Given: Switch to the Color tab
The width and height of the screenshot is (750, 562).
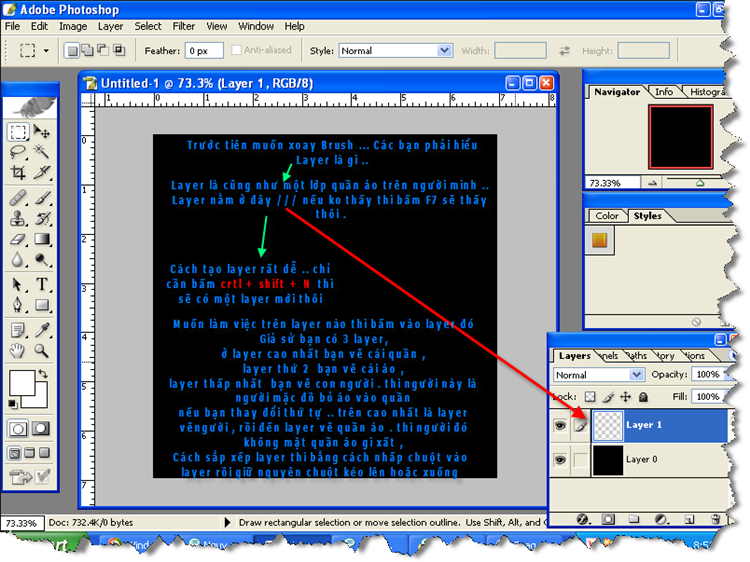Looking at the screenshot, I should coord(607,216).
